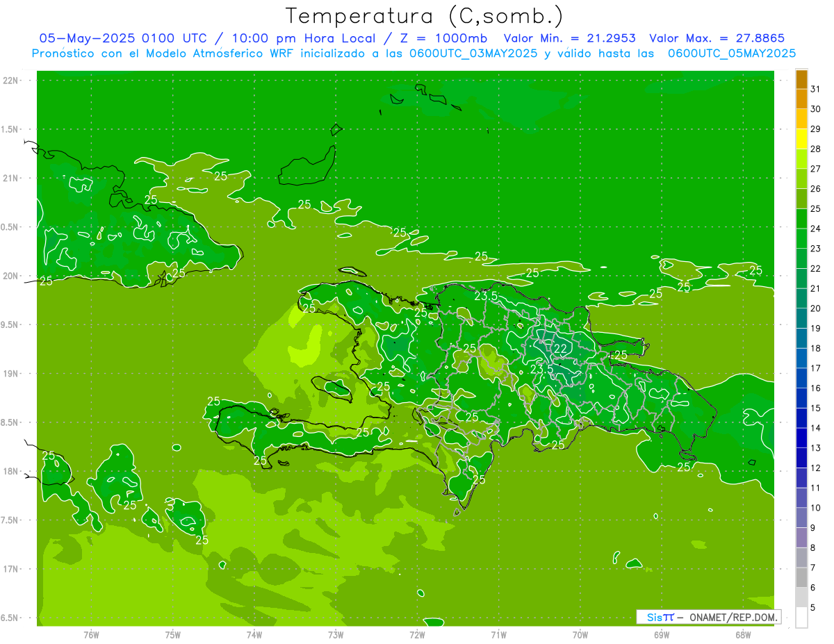Click the "74W" longitude axis label
The image size is (834, 644).
point(254,635)
